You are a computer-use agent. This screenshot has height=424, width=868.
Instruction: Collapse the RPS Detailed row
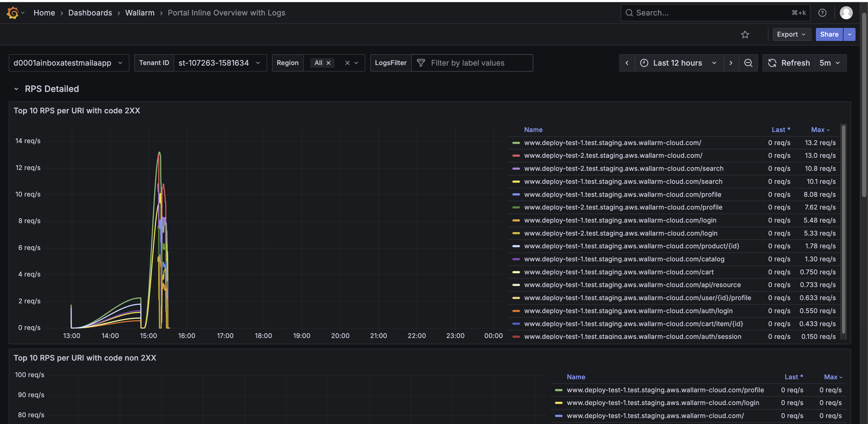coord(16,89)
